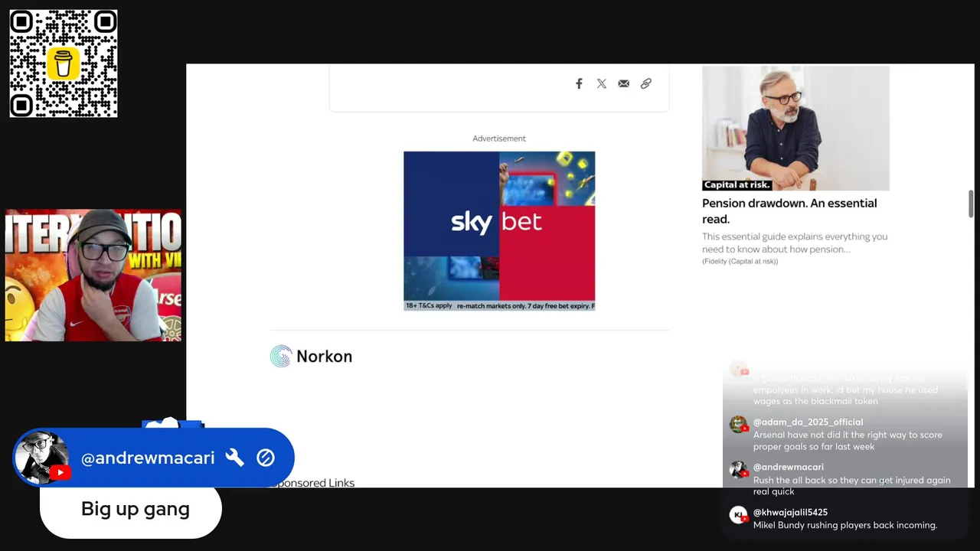Click @andrewmacari username in the chat overlay
980x551 pixels.
(x=789, y=467)
